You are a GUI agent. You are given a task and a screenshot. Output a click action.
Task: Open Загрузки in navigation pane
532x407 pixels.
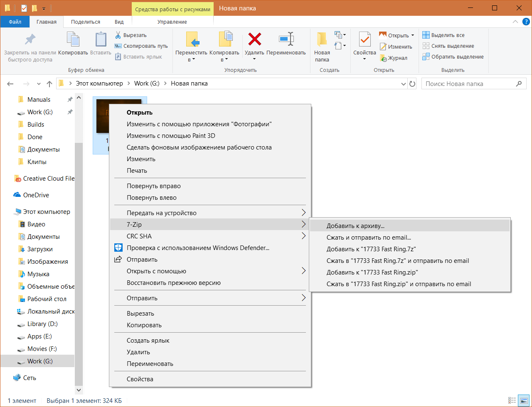point(40,249)
